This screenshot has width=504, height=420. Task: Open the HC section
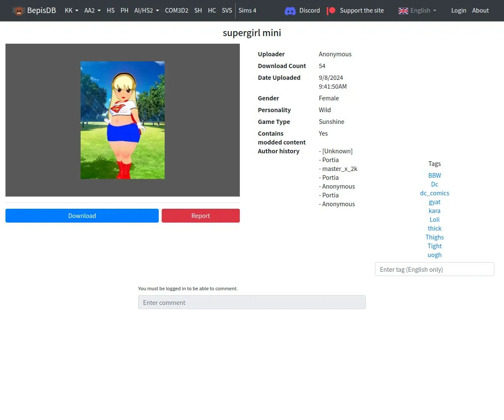(x=212, y=10)
